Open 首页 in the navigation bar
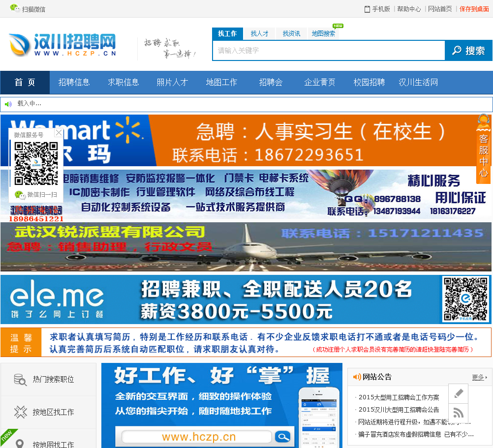 (x=25, y=82)
